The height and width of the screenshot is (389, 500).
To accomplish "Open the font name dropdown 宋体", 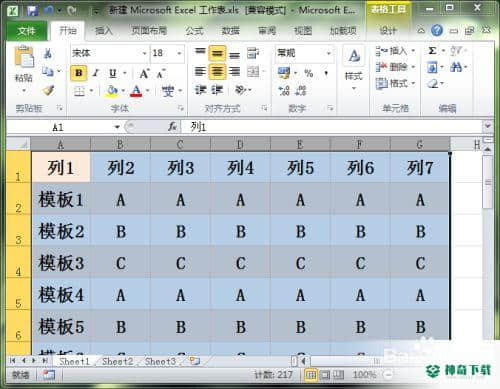I will 144,53.
